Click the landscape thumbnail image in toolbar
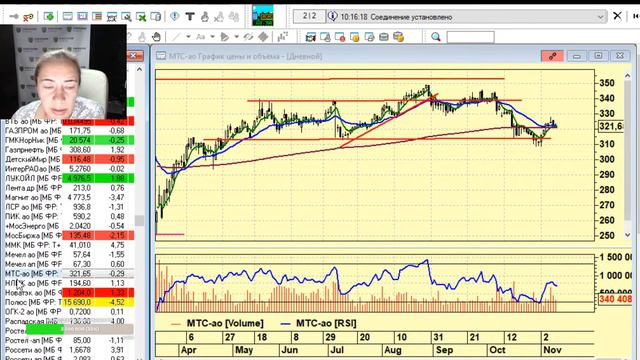Image resolution: width=640 pixels, height=360 pixels. [x=262, y=16]
